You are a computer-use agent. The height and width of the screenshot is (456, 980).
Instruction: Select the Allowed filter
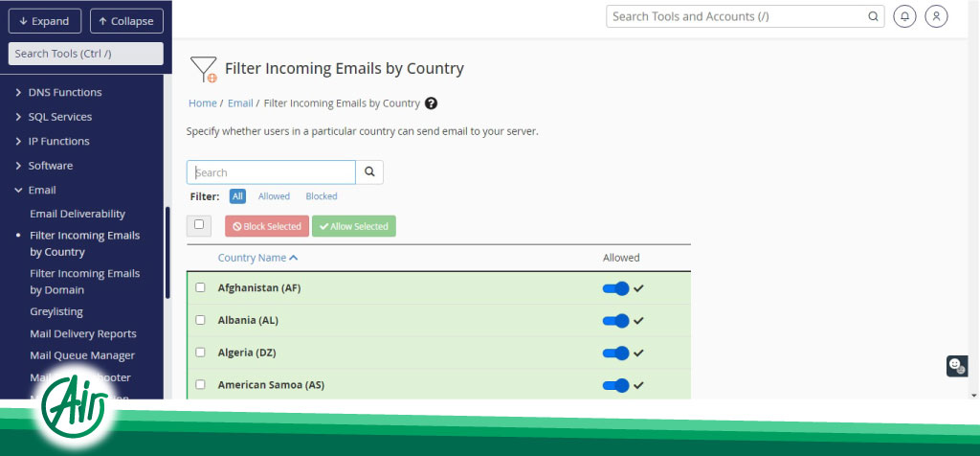[x=274, y=196]
